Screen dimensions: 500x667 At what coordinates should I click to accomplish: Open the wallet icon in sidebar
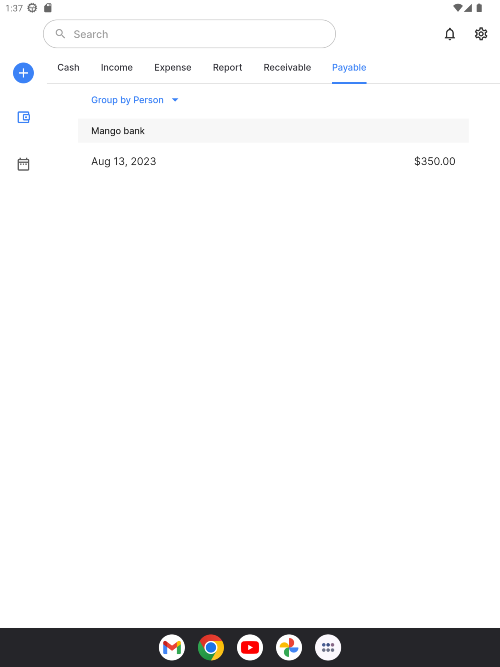[x=23, y=117]
